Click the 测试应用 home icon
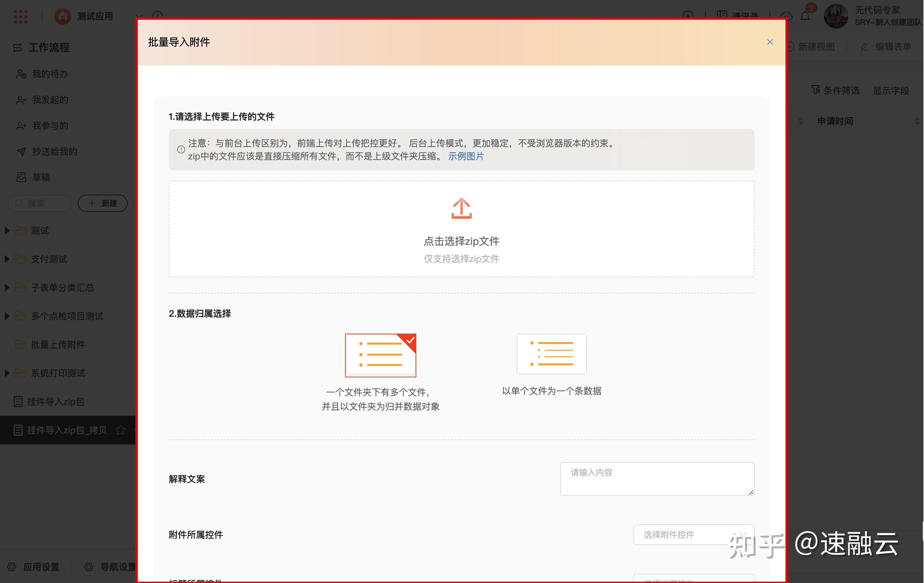The image size is (924, 583). click(x=63, y=17)
